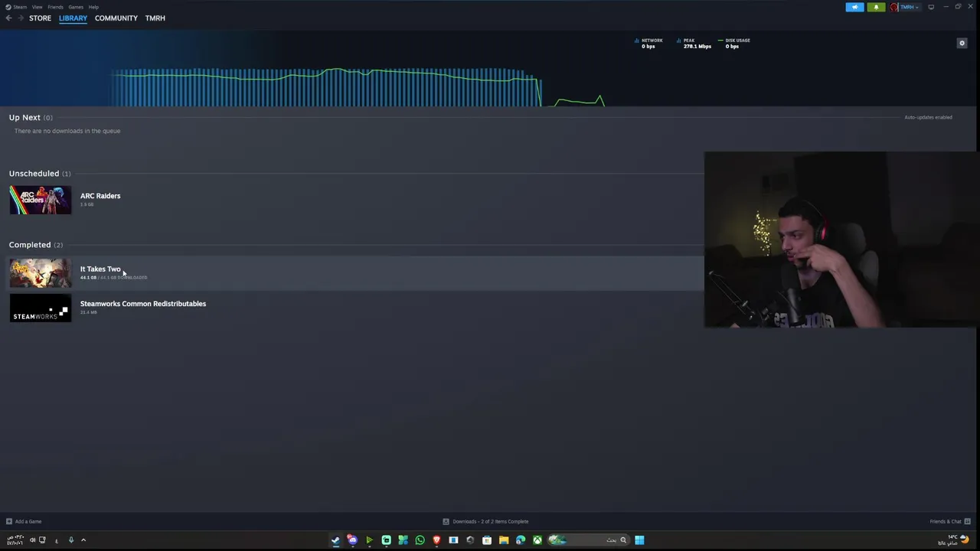This screenshot has width=980, height=551.
Task: Open the View menu
Action: pyautogui.click(x=37, y=7)
